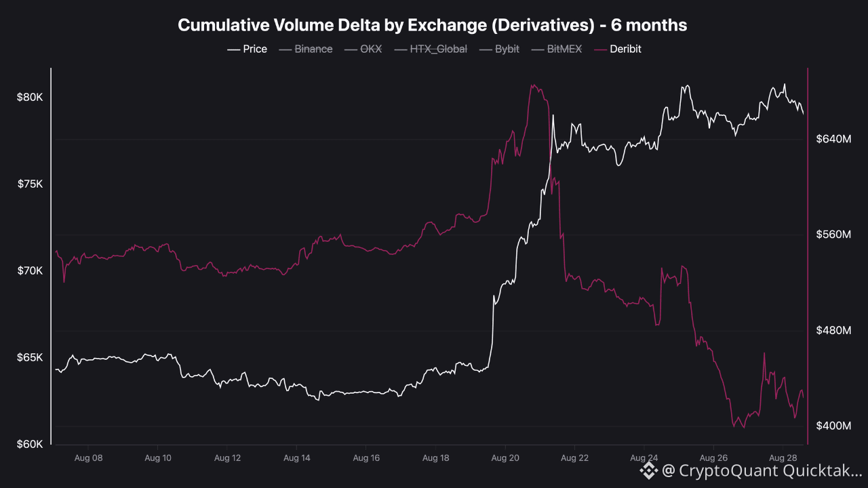
Task: Click the Aug 08 date label
Action: point(89,458)
